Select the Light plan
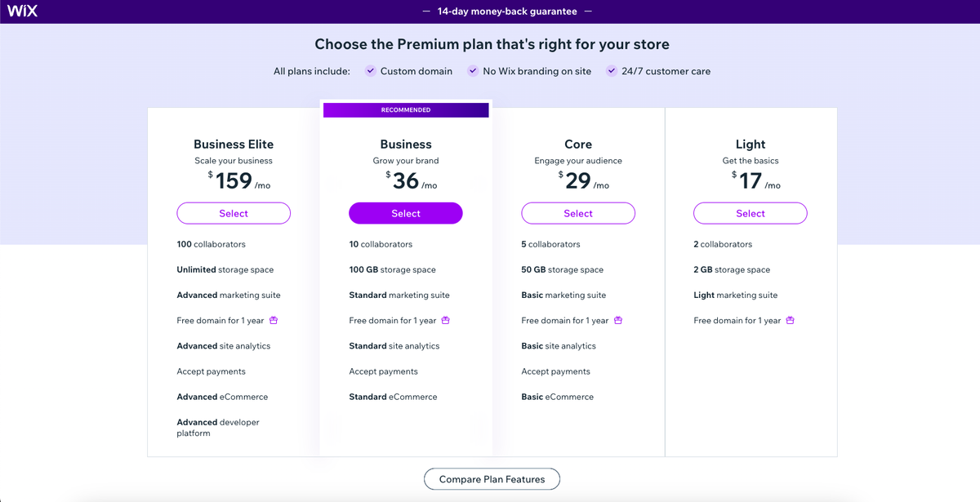The image size is (980, 502). (x=750, y=213)
